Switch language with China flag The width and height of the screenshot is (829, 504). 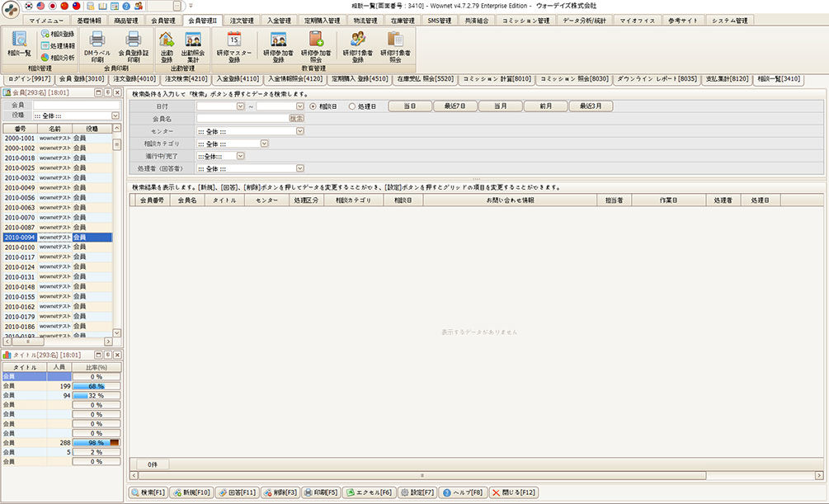tap(64, 6)
